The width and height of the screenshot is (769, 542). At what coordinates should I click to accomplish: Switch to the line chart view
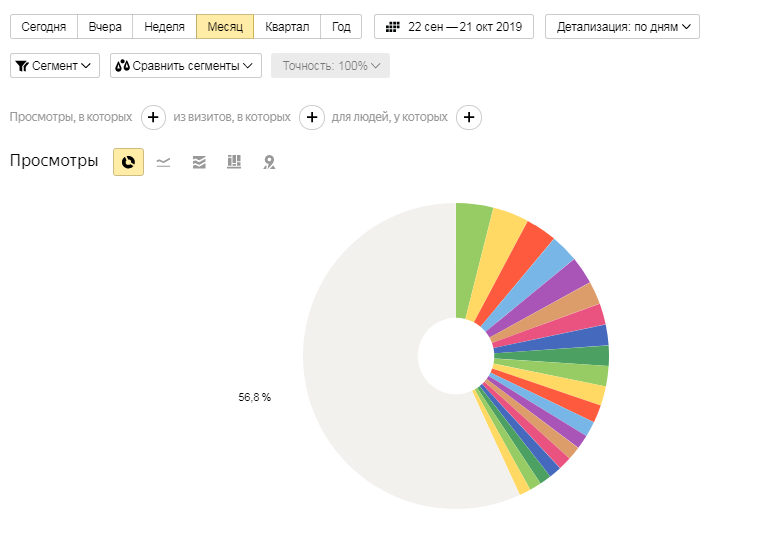tap(163, 162)
